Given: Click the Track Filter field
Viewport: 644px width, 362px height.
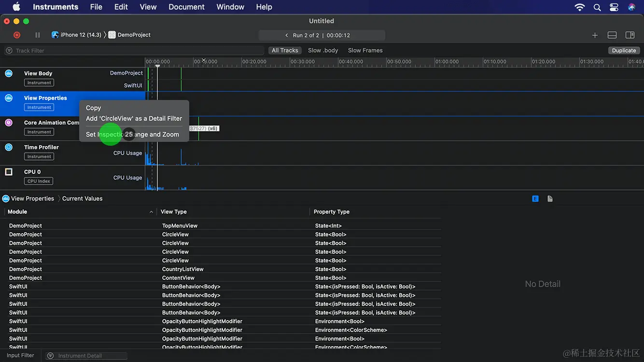Looking at the screenshot, I should [134, 51].
